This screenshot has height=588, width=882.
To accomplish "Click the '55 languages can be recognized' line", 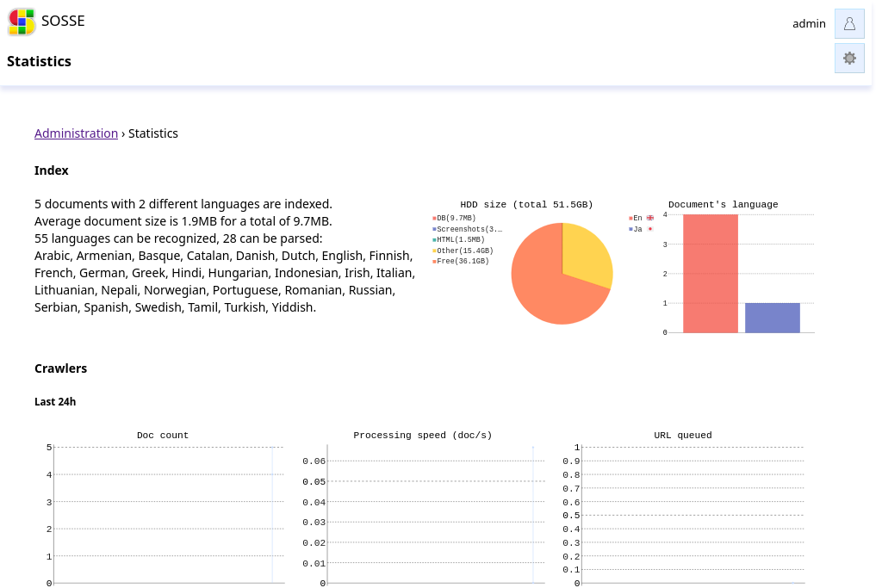I will [x=178, y=238].
